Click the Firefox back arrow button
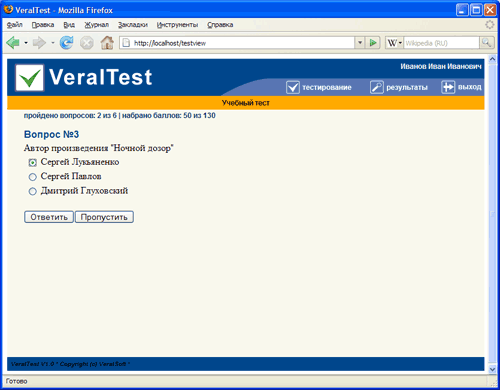 13,43
